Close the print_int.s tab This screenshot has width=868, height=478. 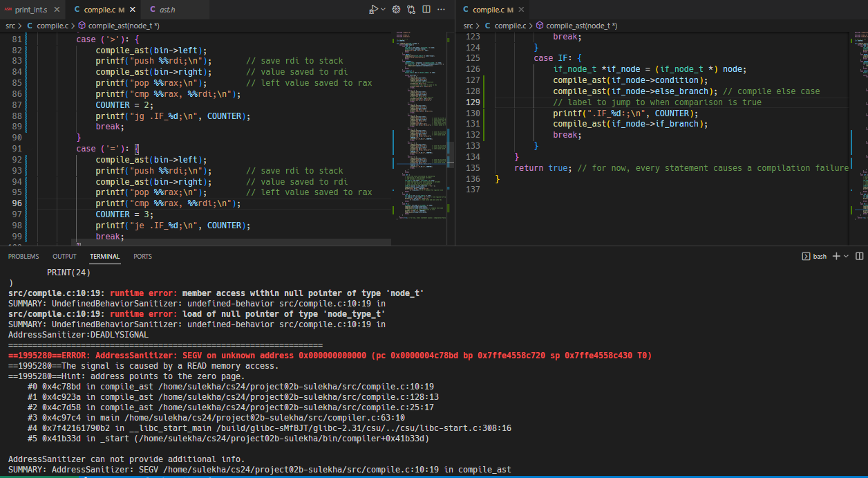click(x=57, y=10)
